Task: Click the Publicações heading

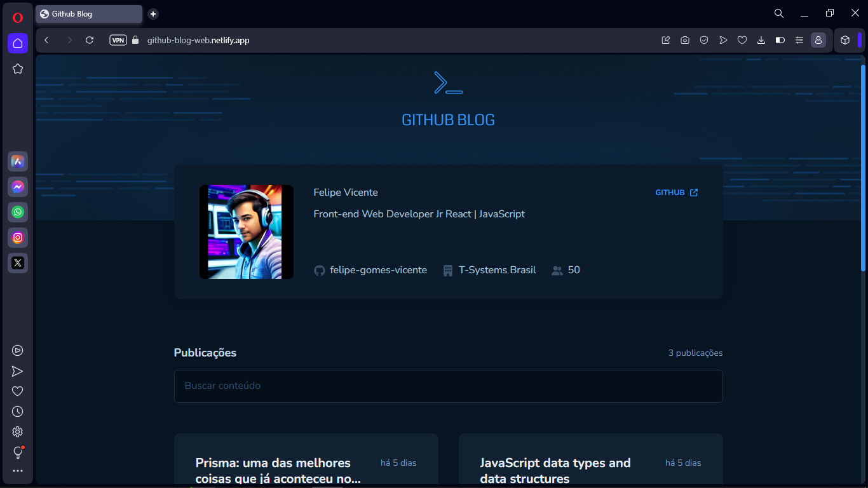Action: point(205,353)
